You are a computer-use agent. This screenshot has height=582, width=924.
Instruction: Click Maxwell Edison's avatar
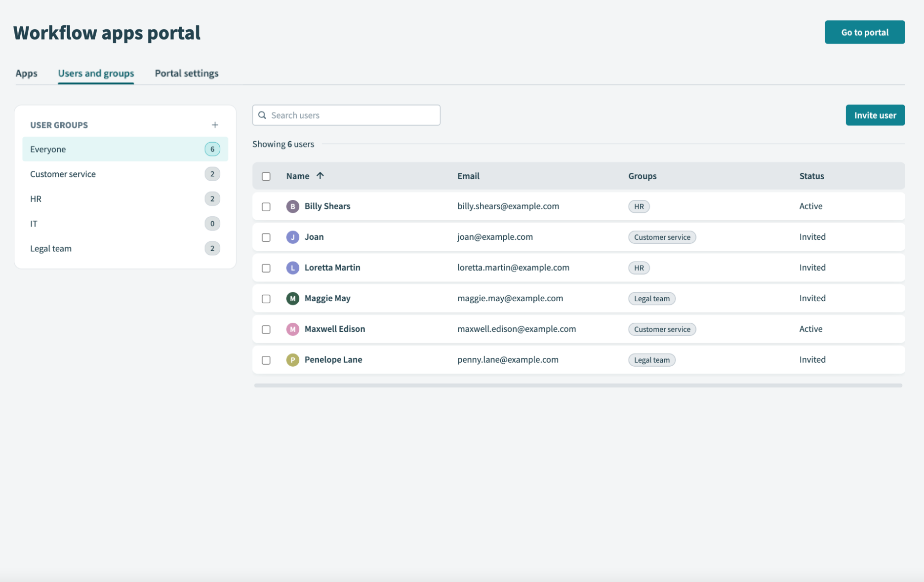coord(292,329)
